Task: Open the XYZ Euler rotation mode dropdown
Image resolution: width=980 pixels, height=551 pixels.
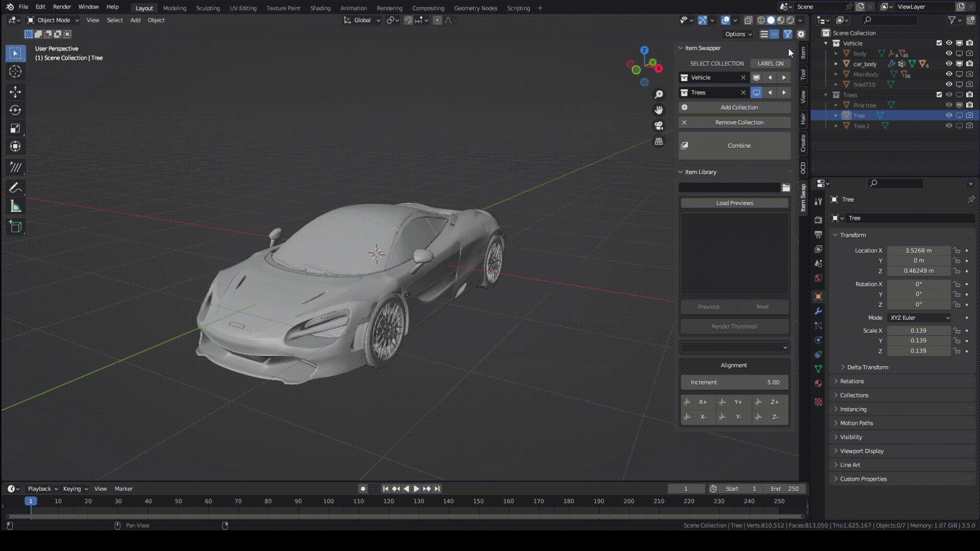Action: [x=919, y=318]
